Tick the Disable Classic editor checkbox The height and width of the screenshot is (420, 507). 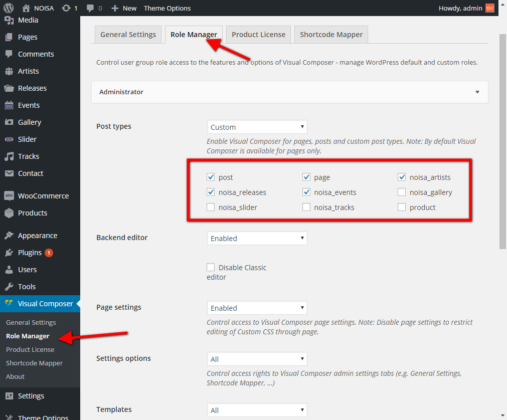(211, 268)
